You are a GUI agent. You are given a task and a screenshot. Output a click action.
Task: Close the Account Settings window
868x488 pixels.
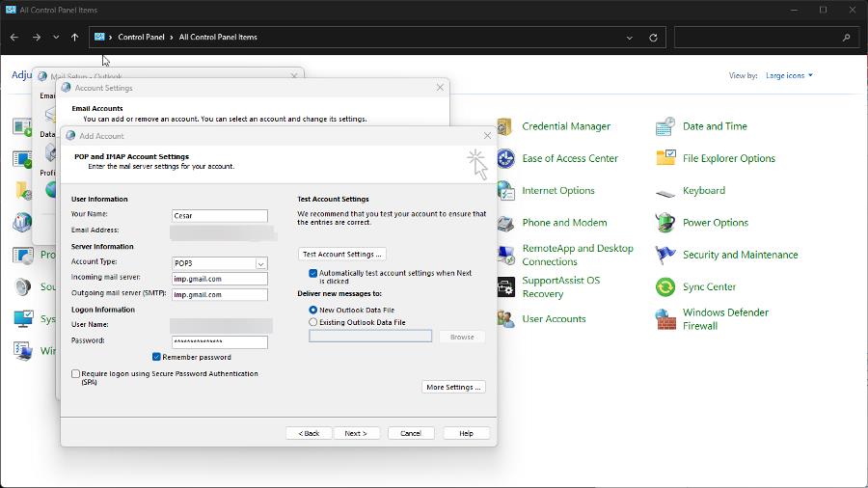click(440, 88)
